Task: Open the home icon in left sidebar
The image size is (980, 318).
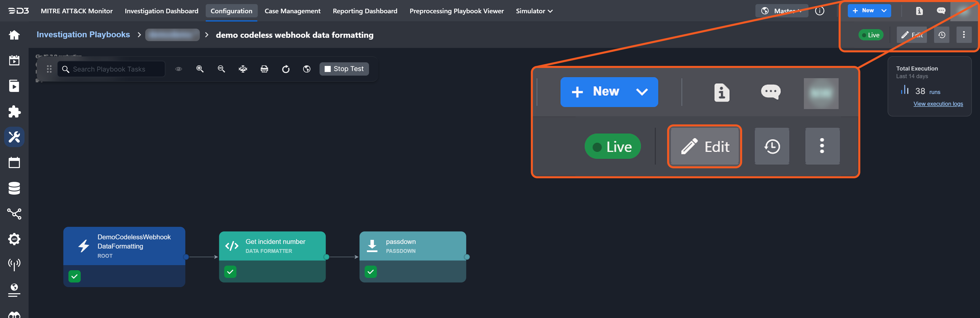Action: (x=14, y=35)
